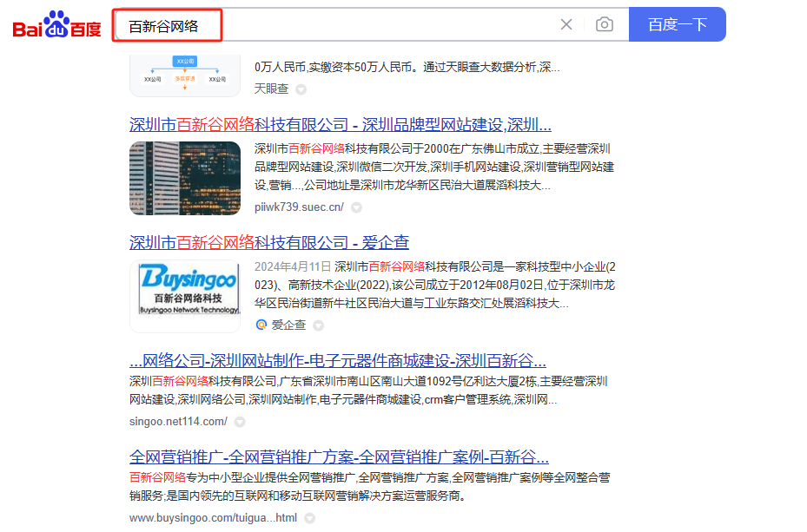This screenshot has height=532, width=807.
Task: Click the singoo.net114.com source URL
Action: pyautogui.click(x=178, y=422)
